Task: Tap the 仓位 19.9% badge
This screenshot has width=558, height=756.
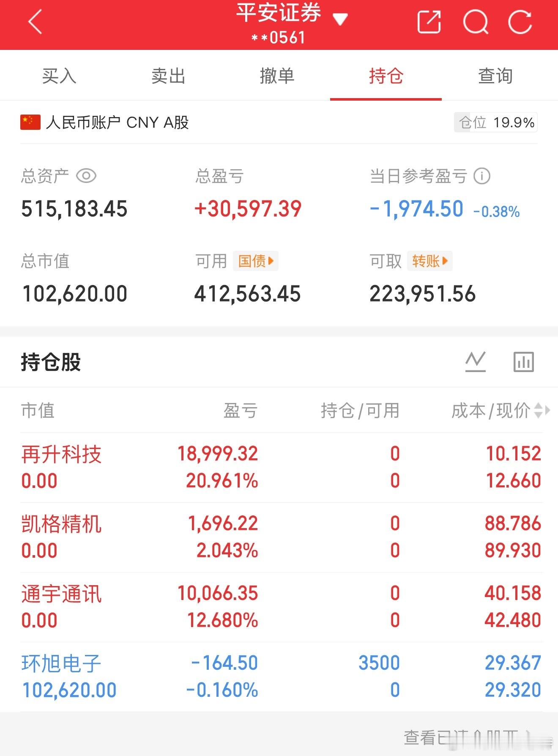Action: [x=495, y=122]
